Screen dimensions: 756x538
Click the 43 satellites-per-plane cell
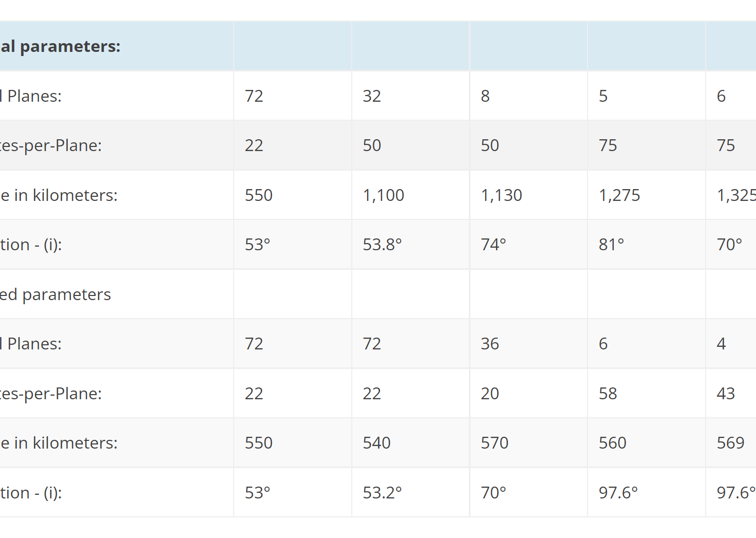[x=731, y=394]
